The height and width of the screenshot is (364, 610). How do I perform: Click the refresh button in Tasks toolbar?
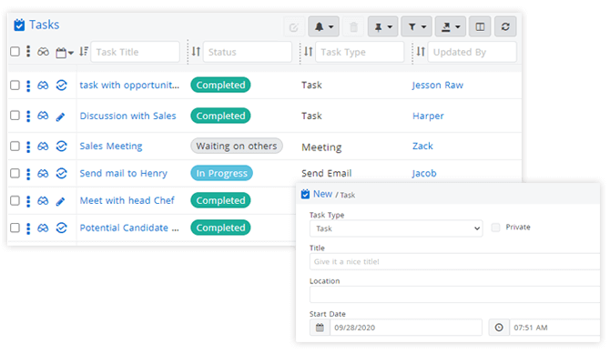[x=505, y=27]
